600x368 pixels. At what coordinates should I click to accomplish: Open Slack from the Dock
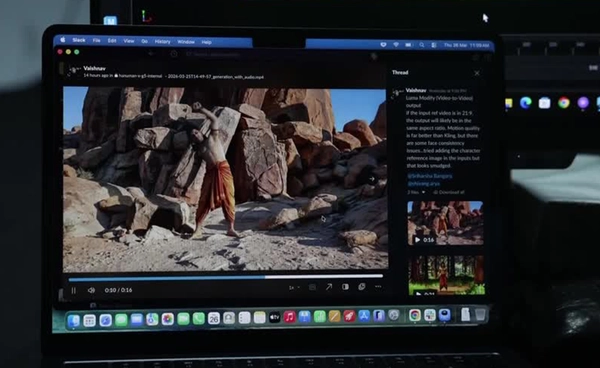click(x=429, y=315)
